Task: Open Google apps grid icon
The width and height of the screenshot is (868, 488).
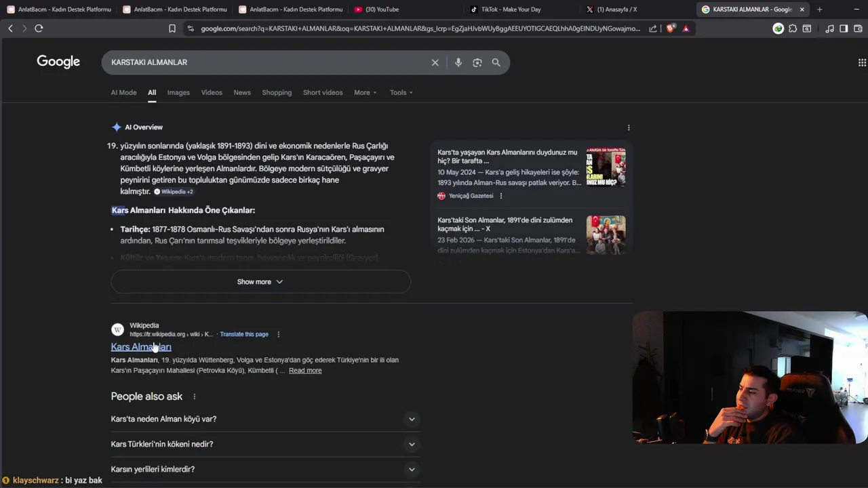Action: coord(862,62)
